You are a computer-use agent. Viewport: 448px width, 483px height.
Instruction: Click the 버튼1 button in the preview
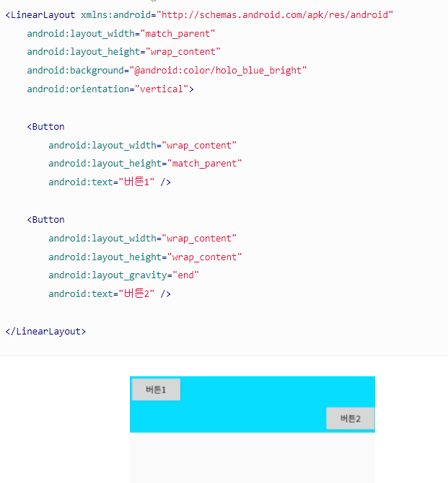(156, 390)
